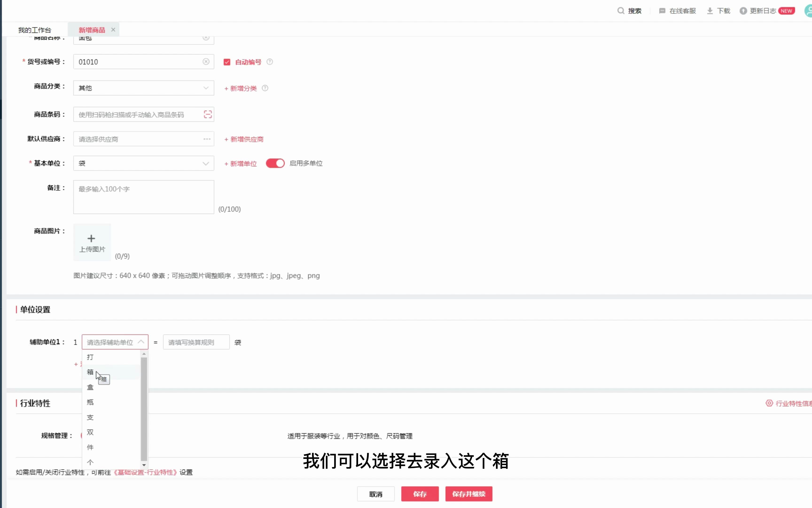The width and height of the screenshot is (812, 508).
Task: Open 下载 menu item
Action: (723, 11)
